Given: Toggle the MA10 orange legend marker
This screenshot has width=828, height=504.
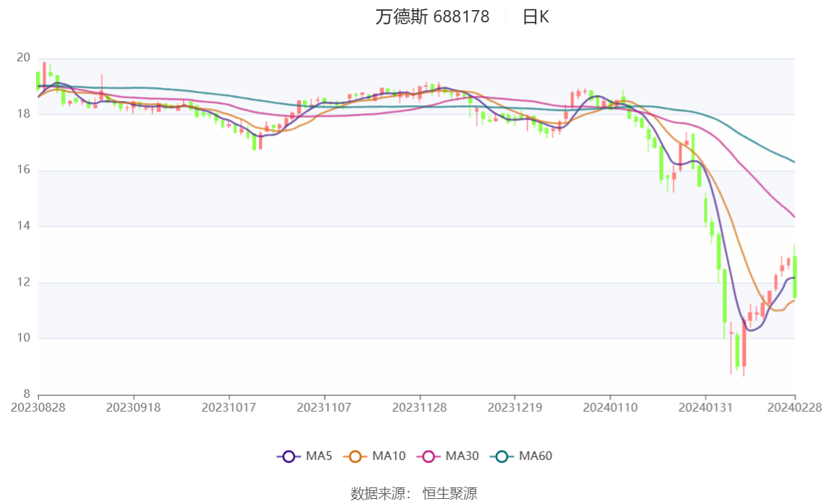Looking at the screenshot, I should point(355,456).
